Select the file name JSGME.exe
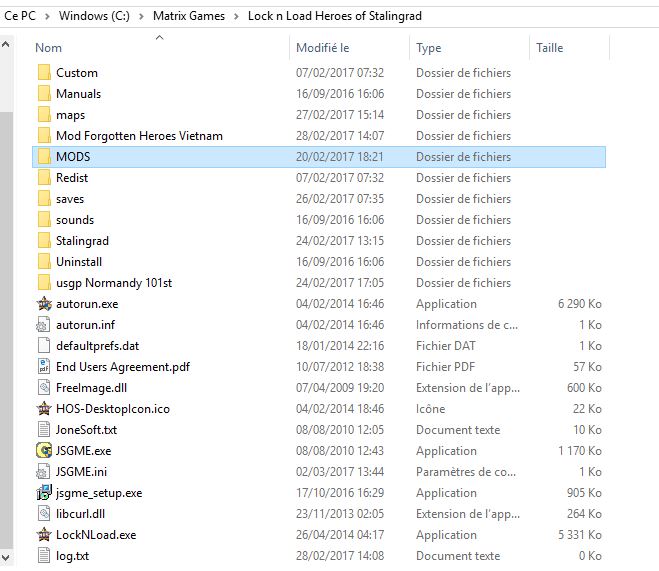 [x=84, y=451]
